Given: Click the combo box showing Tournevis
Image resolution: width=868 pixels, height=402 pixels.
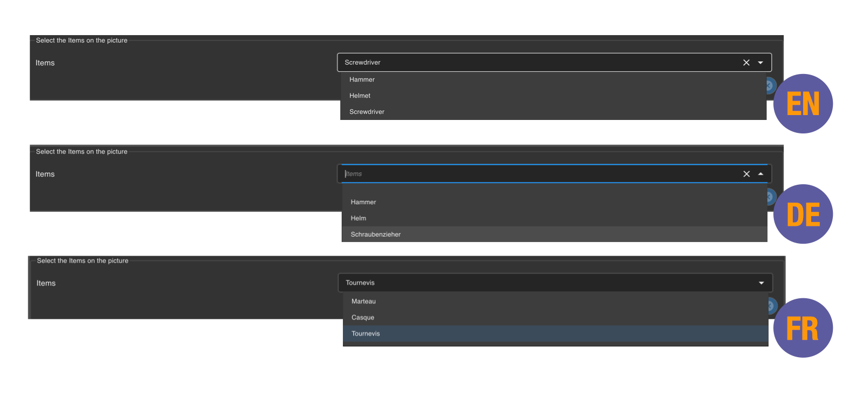Looking at the screenshot, I should click(541, 283).
